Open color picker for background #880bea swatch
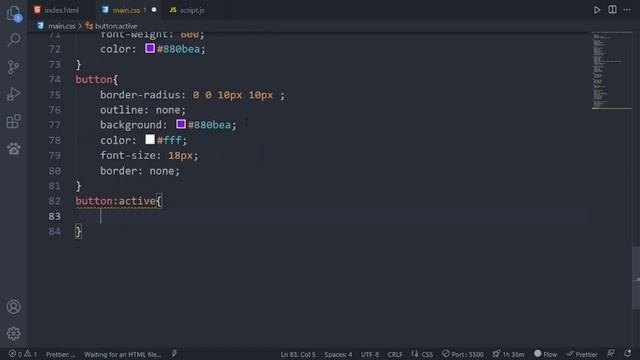Screen dimensions: 640x360 (181, 124)
